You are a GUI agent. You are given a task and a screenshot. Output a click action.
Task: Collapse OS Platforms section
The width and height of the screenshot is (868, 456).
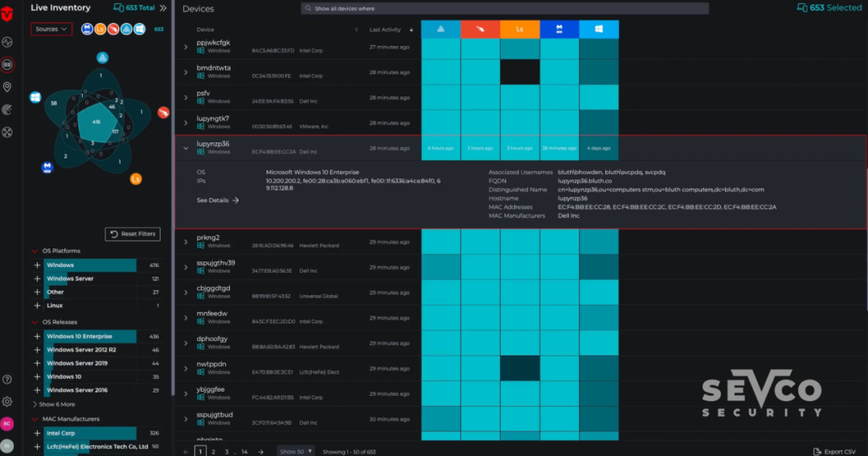[x=35, y=251]
